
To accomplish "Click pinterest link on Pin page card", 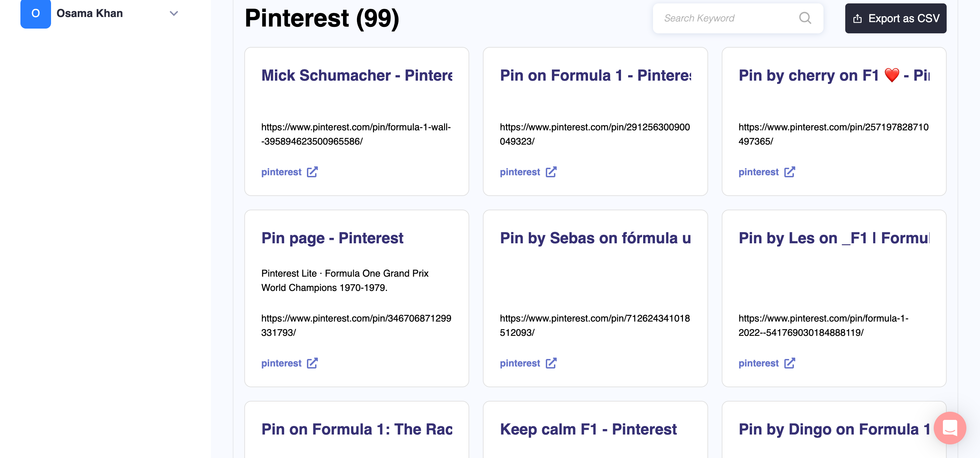I will pos(281,363).
